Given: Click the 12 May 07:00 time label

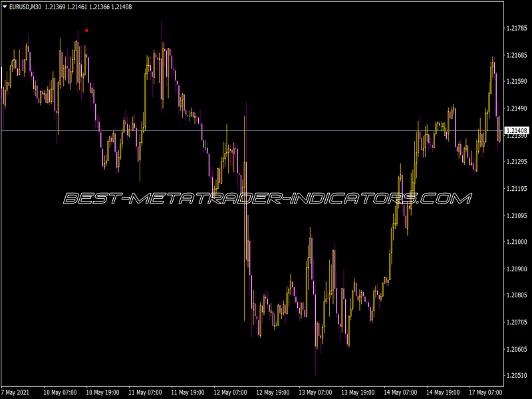Looking at the screenshot, I should click(230, 392).
